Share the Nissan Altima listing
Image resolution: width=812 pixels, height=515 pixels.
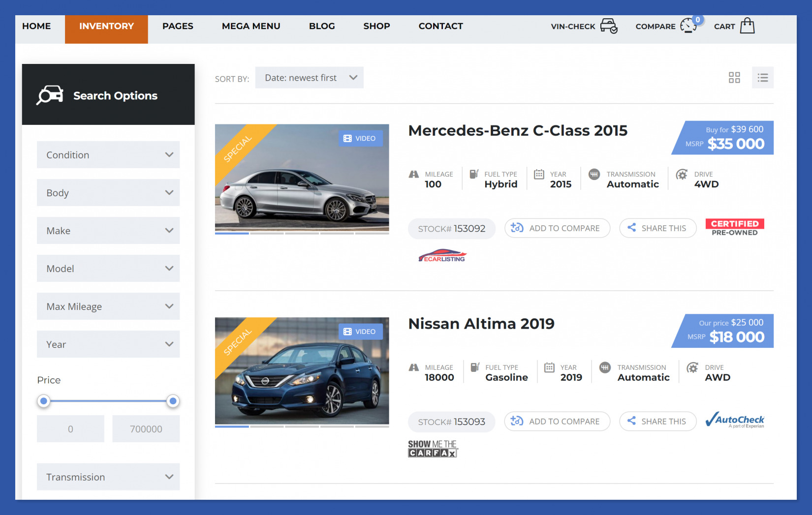tap(658, 422)
